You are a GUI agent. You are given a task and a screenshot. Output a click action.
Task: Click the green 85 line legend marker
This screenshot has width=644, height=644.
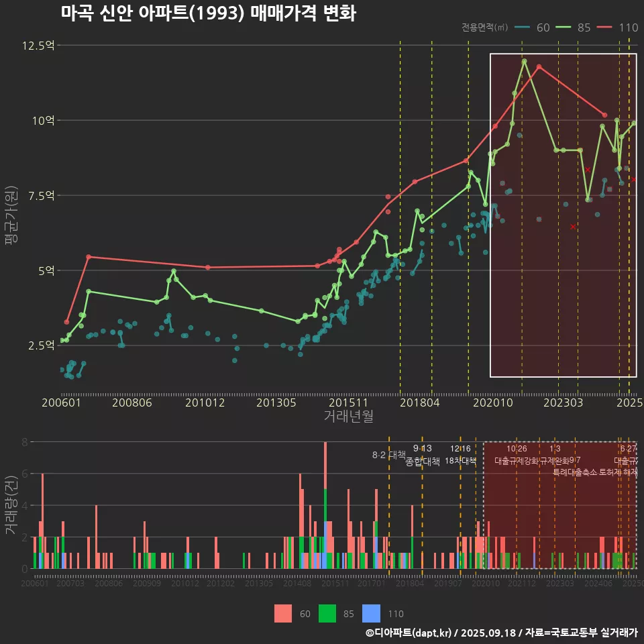(x=564, y=28)
